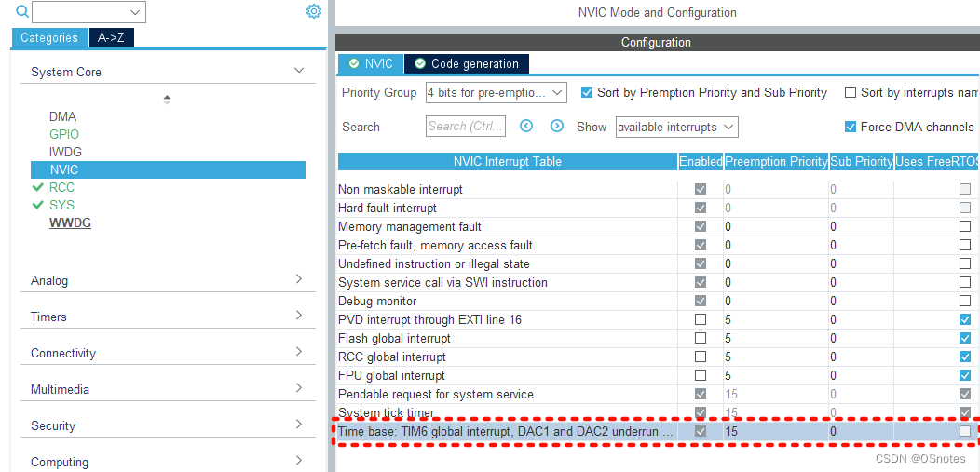Go to next search result arrow

point(557,126)
